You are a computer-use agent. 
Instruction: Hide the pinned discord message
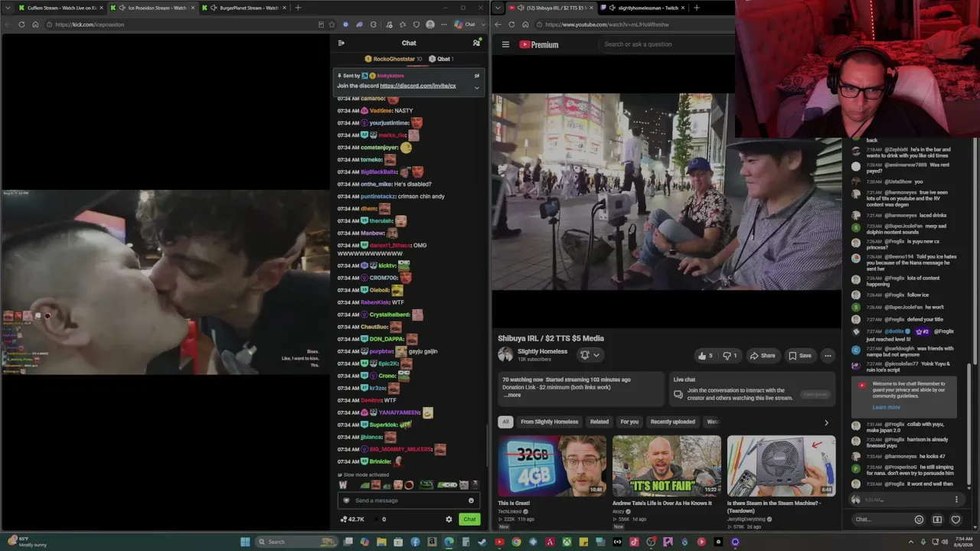[x=476, y=76]
